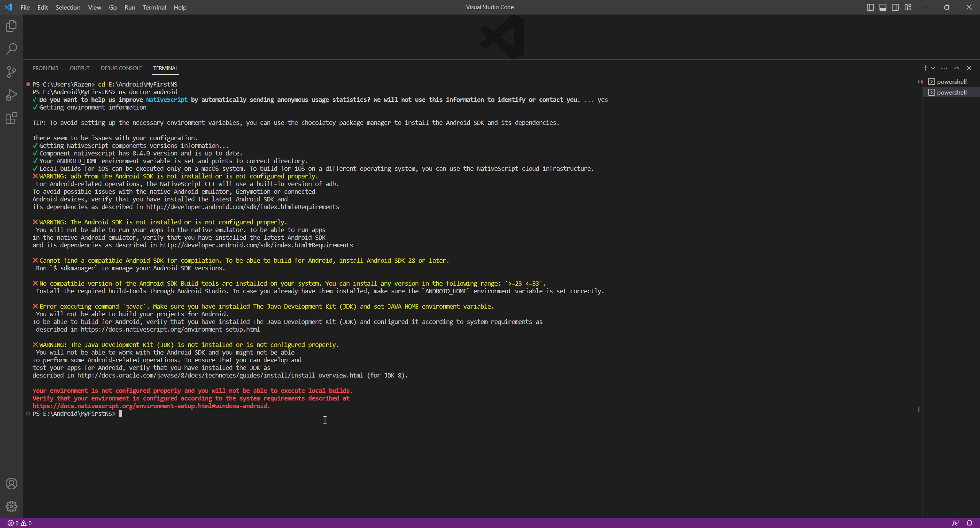Toggle secondary side bar visibility
The width and height of the screenshot is (980, 528).
(x=895, y=7)
